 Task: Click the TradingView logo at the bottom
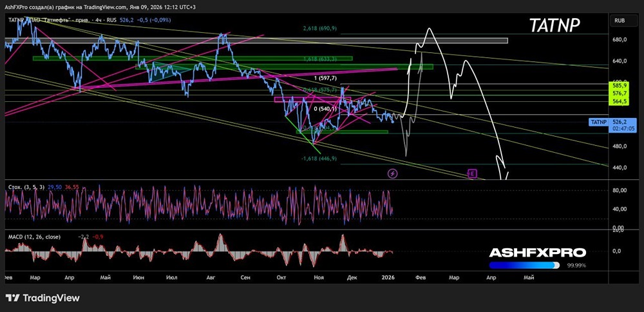tap(43, 298)
